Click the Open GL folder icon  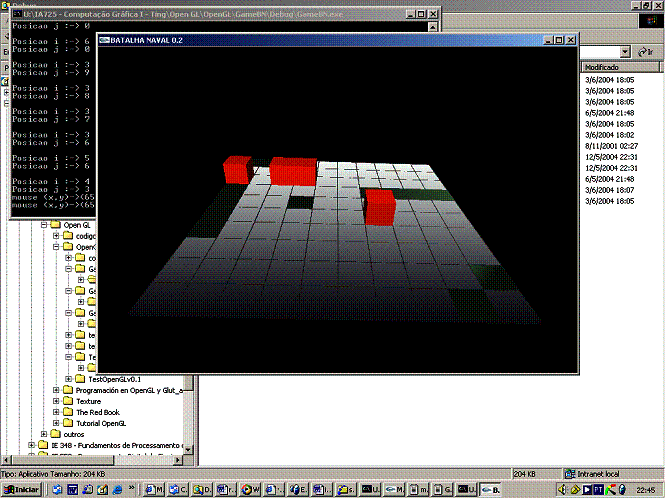(x=55, y=225)
